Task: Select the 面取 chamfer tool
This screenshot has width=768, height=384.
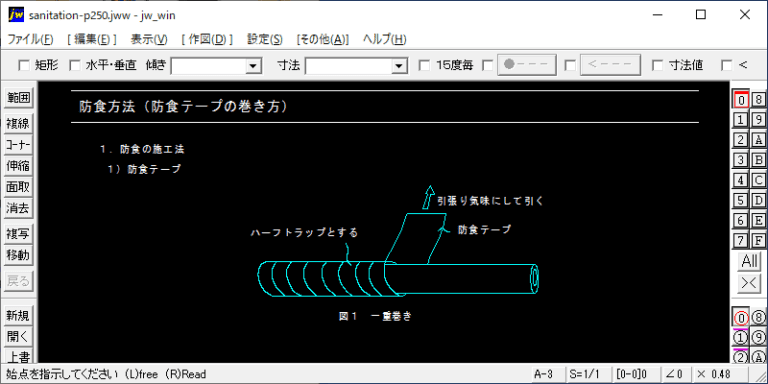Action: [x=18, y=187]
